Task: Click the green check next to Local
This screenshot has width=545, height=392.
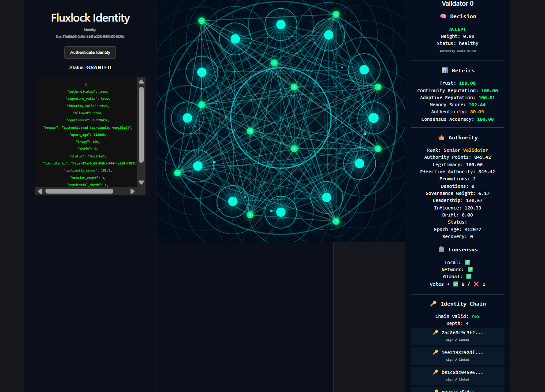Action: [x=467, y=262]
